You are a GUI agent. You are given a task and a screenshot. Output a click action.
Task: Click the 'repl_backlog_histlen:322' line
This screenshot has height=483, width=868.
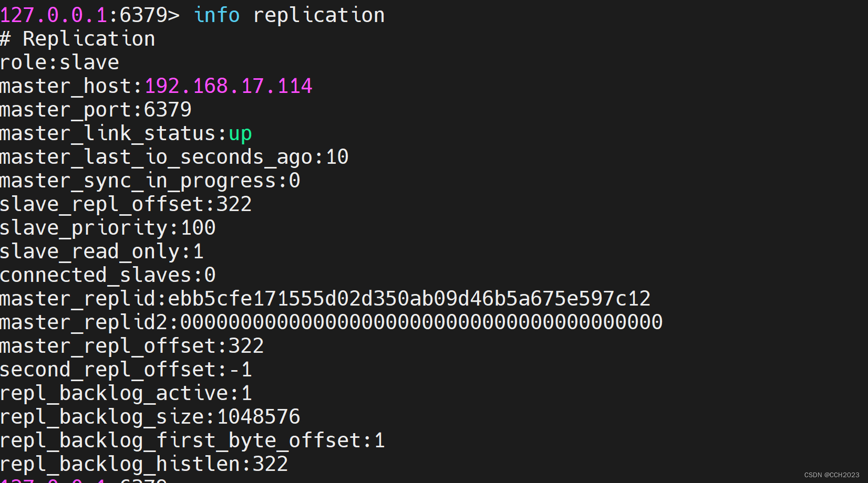[x=144, y=464]
